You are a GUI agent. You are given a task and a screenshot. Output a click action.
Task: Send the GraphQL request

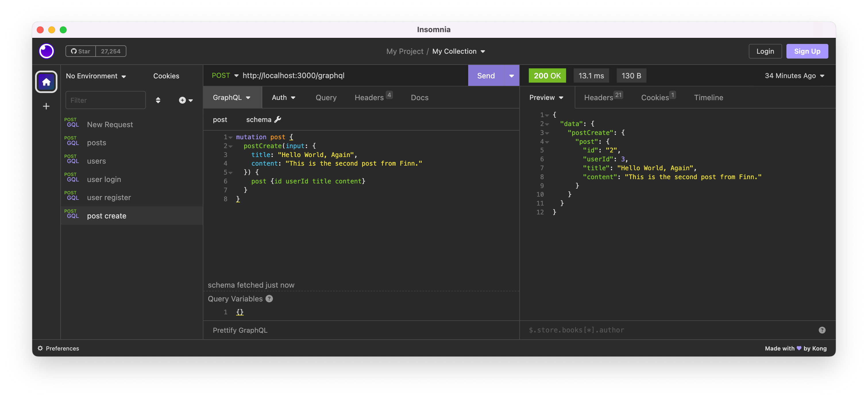[x=486, y=75]
